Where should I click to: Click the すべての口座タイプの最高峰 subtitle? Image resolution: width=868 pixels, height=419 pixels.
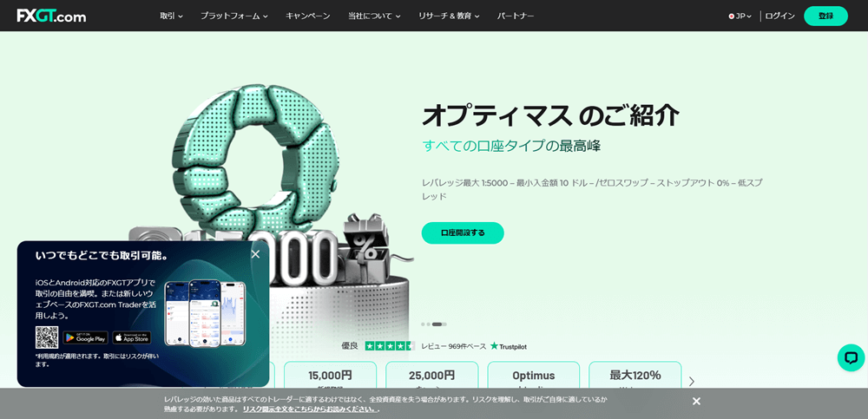pos(511,146)
